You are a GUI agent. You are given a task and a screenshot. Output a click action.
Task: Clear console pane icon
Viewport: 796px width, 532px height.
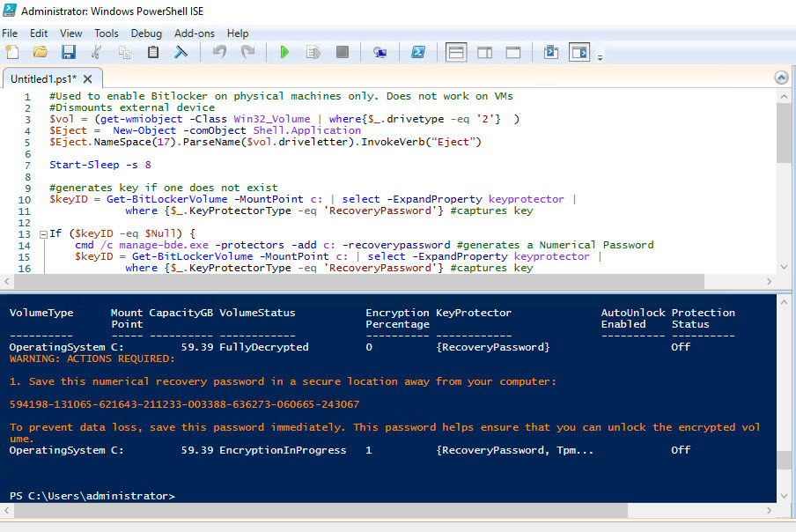point(181,52)
